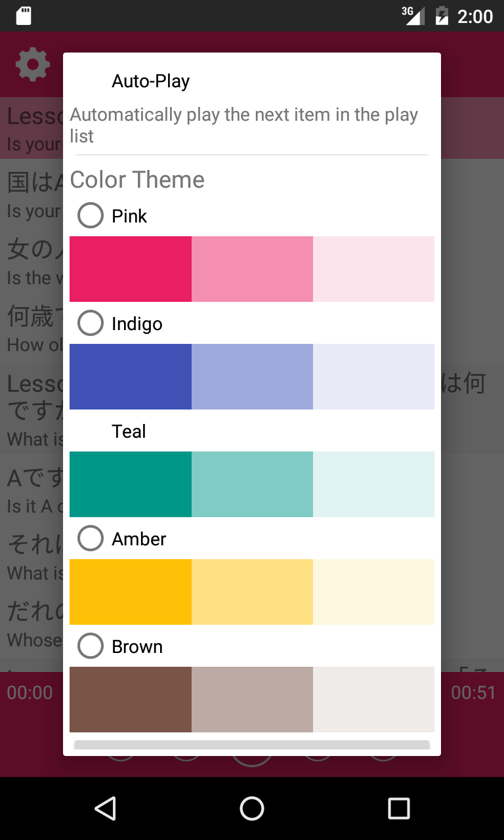Pick the dark teal color swatch

pos(130,484)
